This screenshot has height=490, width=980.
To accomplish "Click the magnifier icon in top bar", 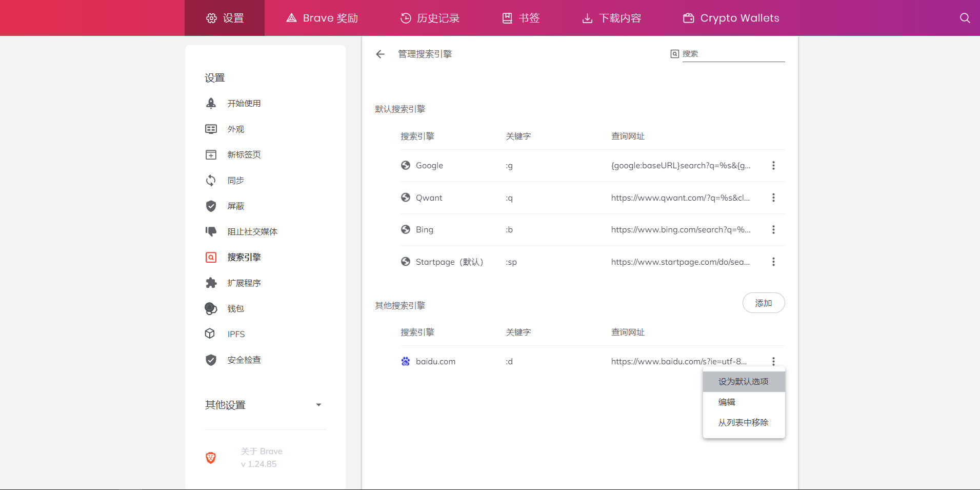I will click(965, 18).
